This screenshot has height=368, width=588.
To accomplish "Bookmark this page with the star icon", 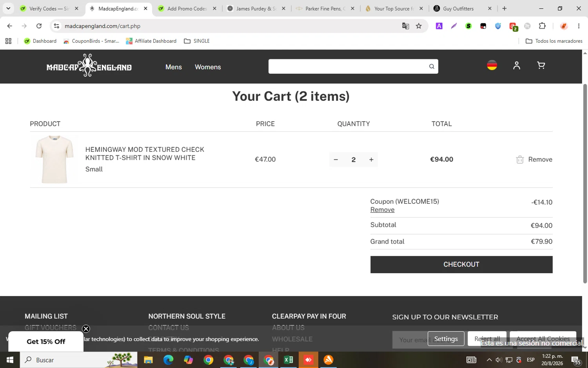I will coord(419,26).
